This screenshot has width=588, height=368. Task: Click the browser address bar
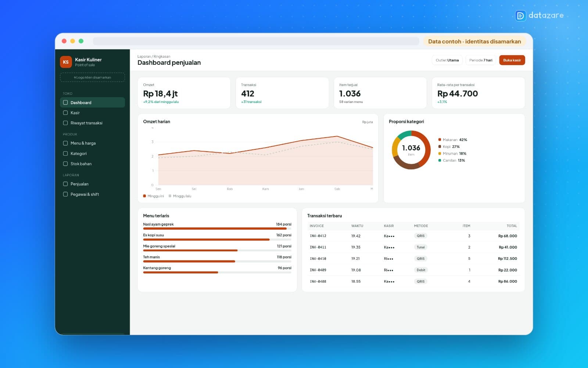coord(256,41)
